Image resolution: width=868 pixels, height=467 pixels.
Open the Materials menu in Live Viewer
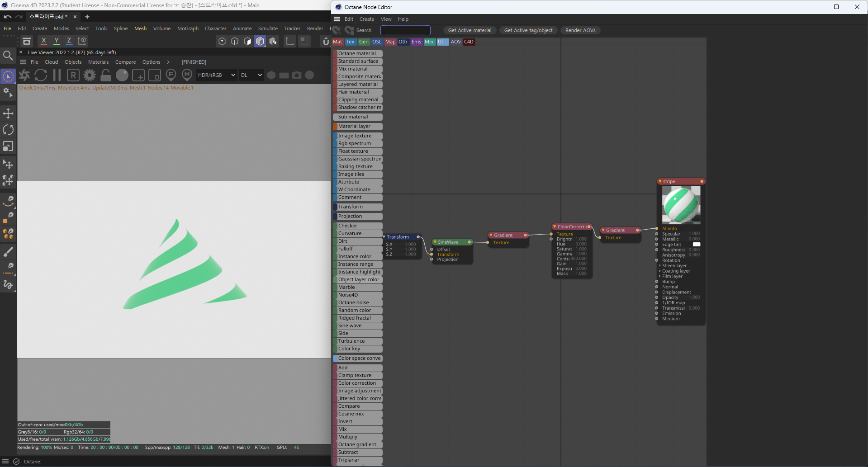(x=98, y=62)
